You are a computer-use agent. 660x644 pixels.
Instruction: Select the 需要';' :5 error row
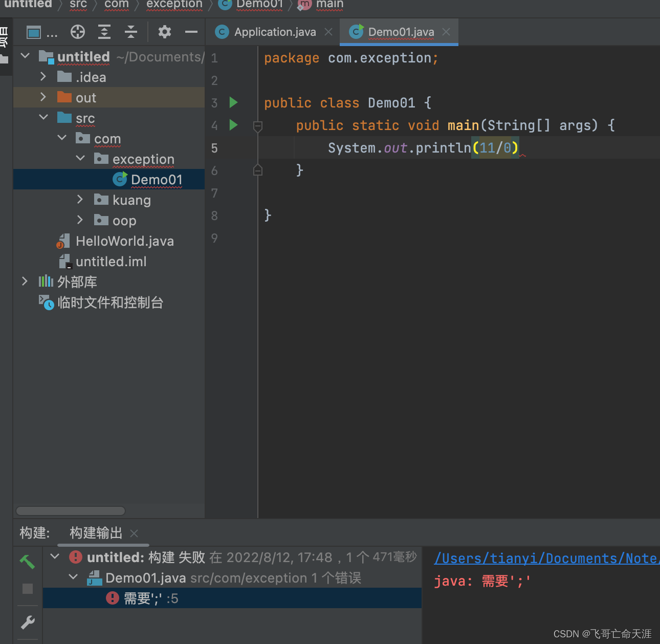232,598
